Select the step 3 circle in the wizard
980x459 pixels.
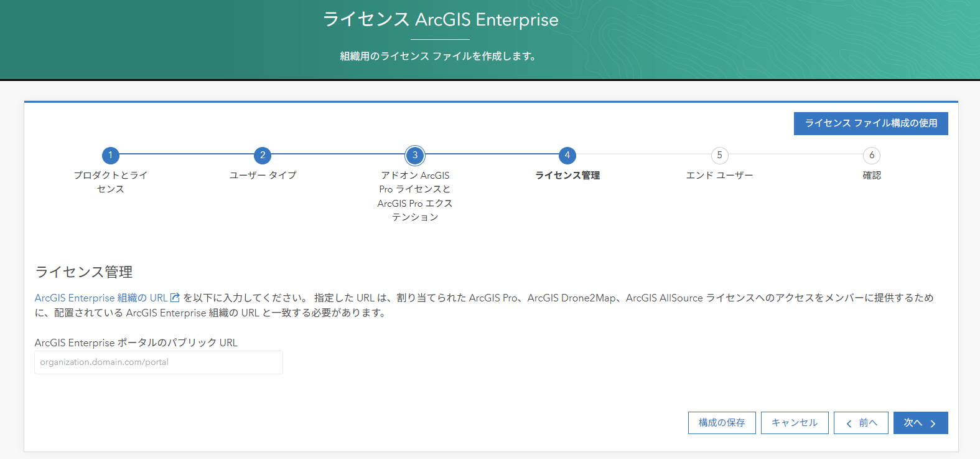[415, 155]
